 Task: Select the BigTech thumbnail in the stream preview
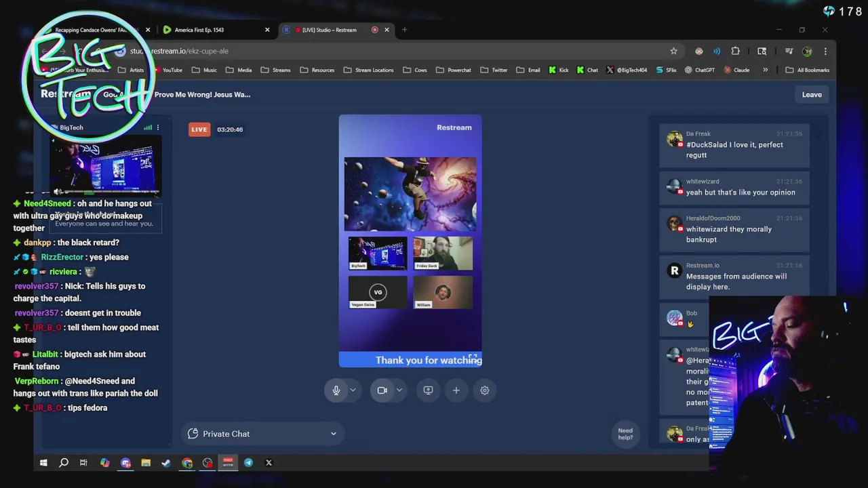tap(378, 253)
